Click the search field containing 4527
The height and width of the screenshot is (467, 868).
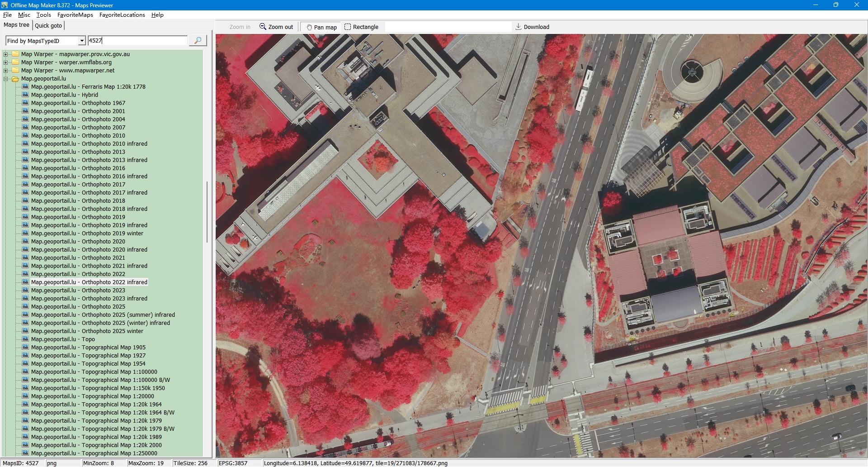137,41
